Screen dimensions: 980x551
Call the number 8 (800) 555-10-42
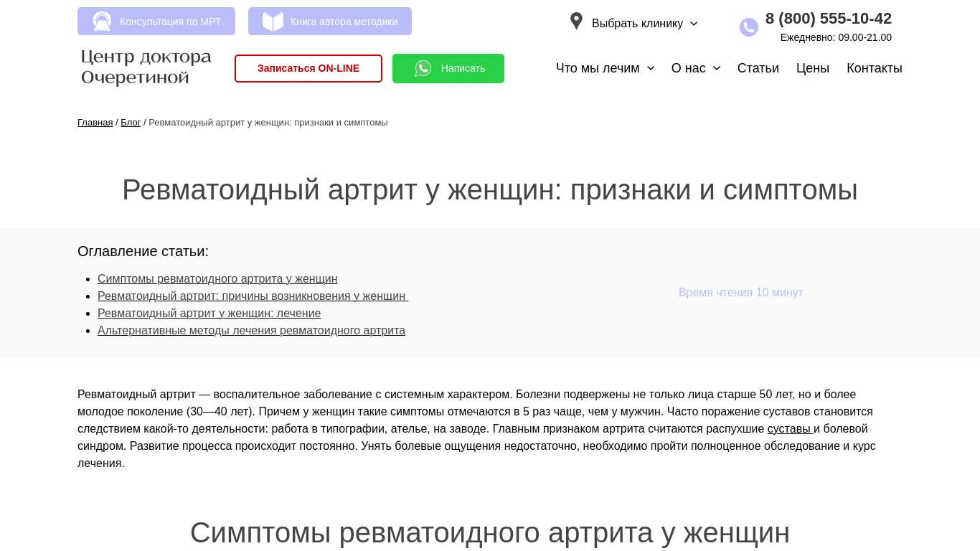[828, 19]
